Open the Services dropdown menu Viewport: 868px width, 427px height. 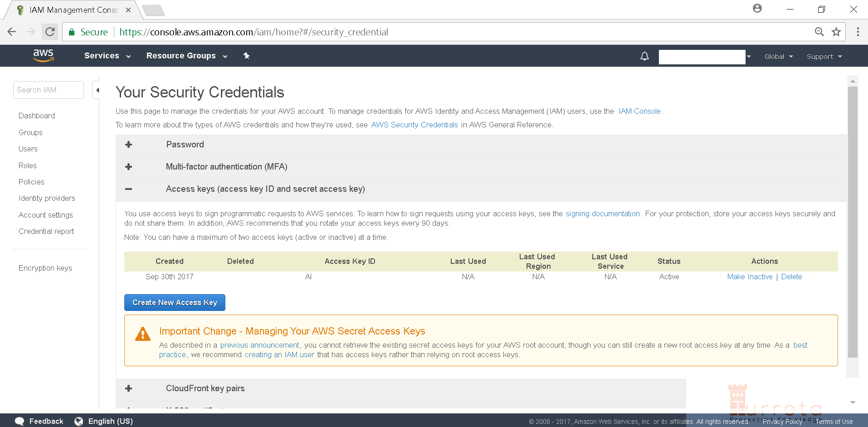tap(107, 56)
